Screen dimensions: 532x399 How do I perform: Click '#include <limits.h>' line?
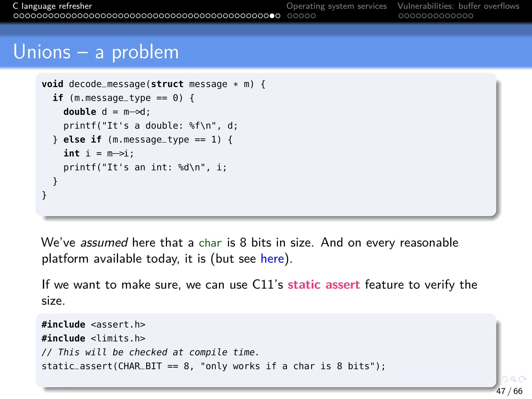(x=94, y=338)
